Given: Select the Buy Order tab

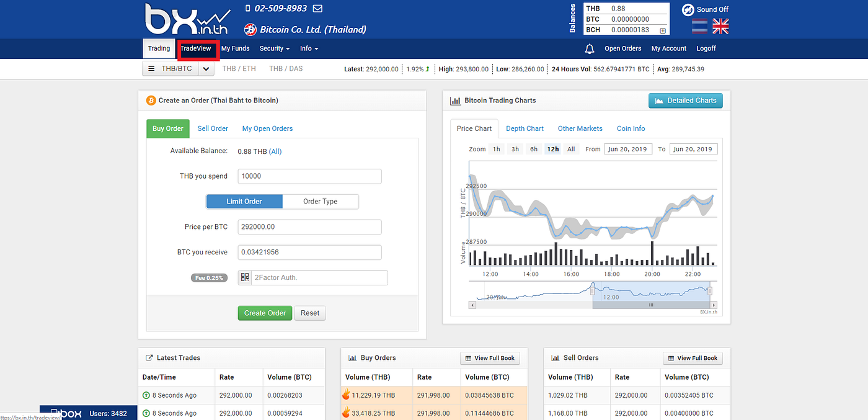Looking at the screenshot, I should click(x=167, y=128).
